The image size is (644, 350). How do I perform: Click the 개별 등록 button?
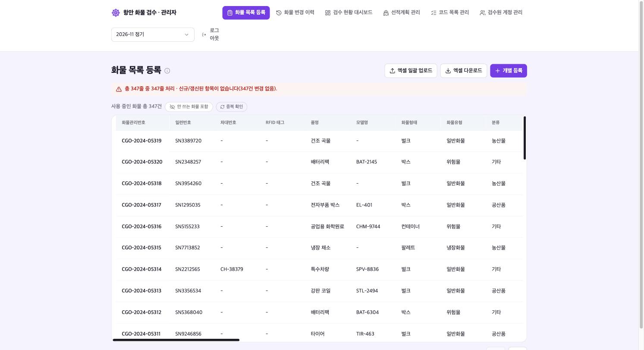point(509,71)
